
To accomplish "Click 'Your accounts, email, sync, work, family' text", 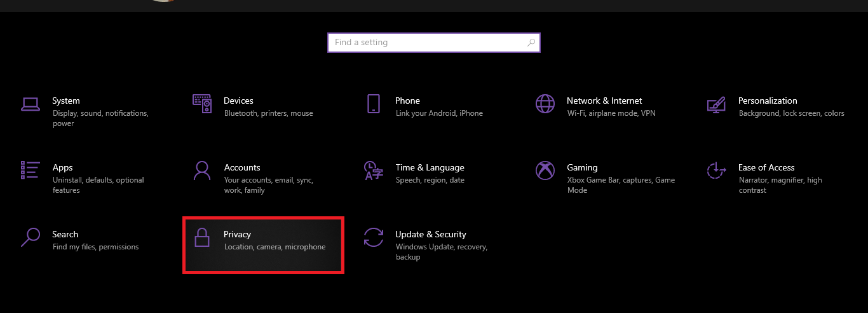I will point(269,185).
